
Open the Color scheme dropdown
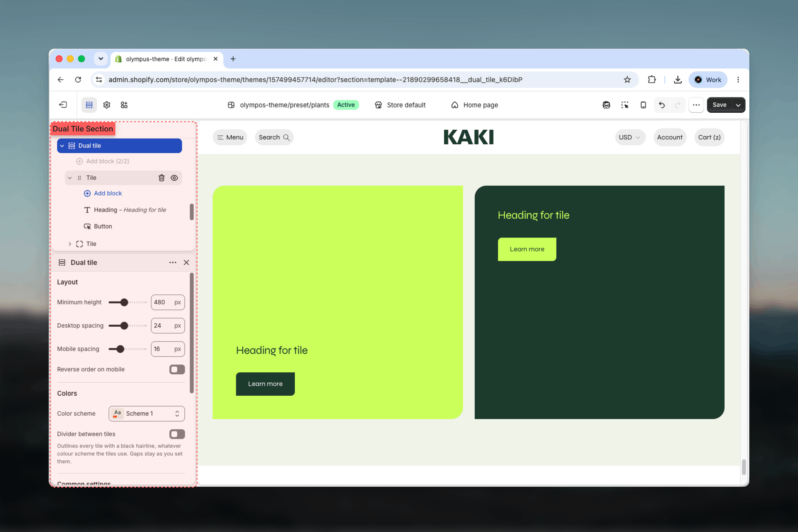(146, 413)
